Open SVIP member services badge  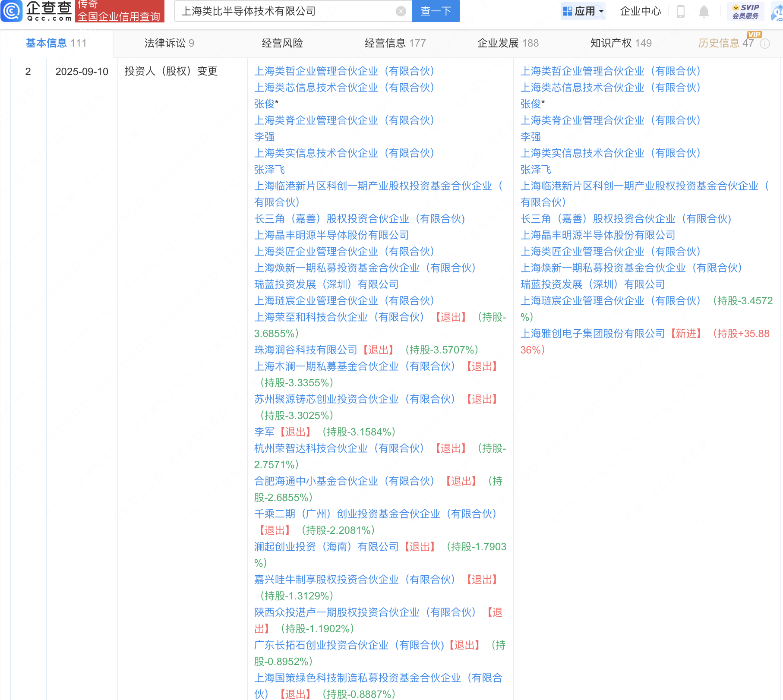point(745,11)
